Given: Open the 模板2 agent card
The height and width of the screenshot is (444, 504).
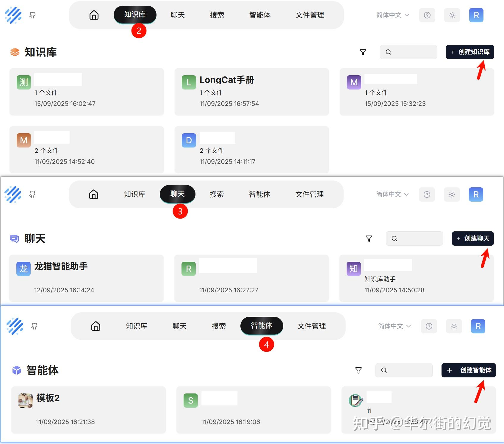Looking at the screenshot, I should click(x=88, y=410).
